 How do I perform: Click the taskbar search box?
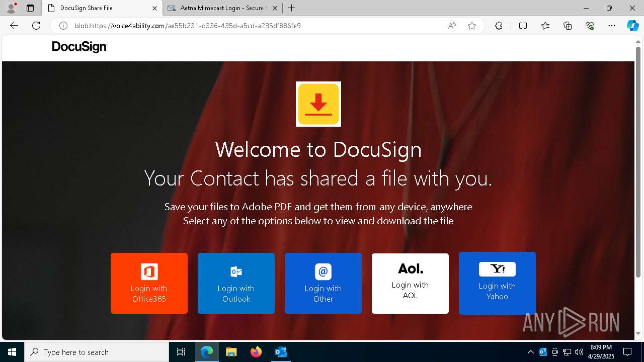coord(97,352)
